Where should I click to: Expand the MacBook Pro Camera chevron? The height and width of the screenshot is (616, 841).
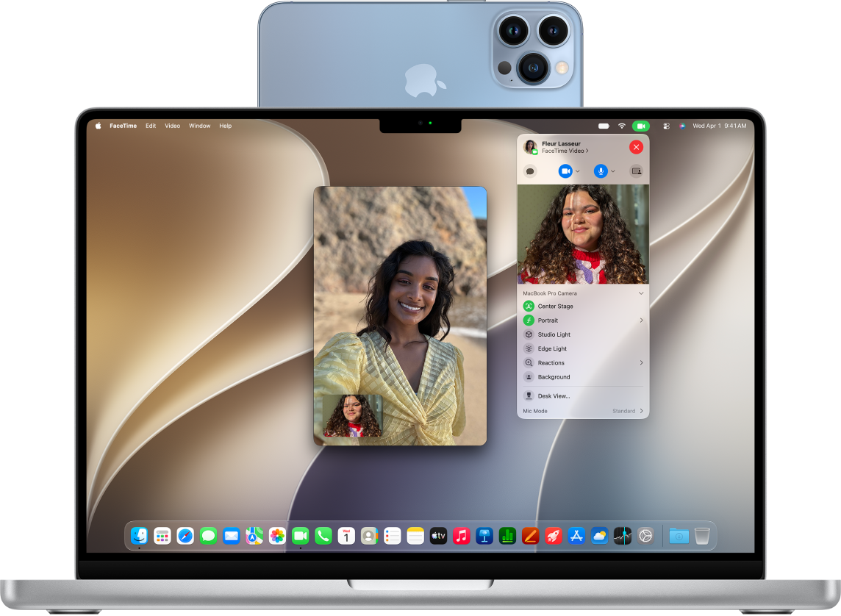[641, 293]
